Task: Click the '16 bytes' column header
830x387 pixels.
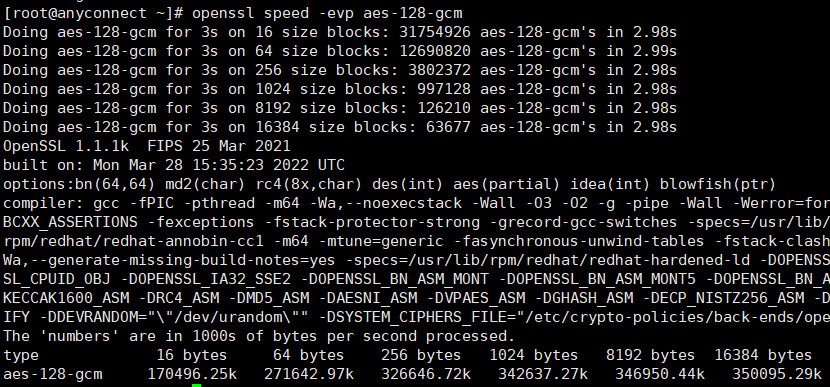Action: click(x=192, y=355)
